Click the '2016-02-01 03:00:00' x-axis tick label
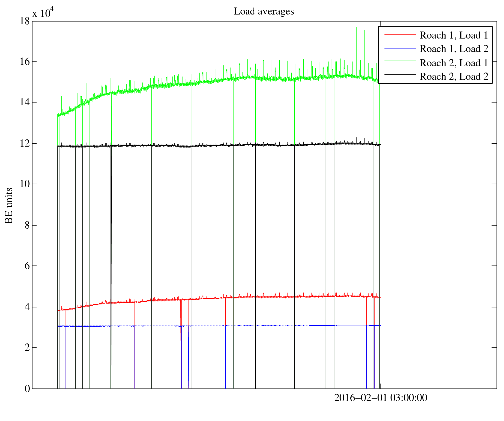Screen dimensions: 504x421 (x=381, y=398)
